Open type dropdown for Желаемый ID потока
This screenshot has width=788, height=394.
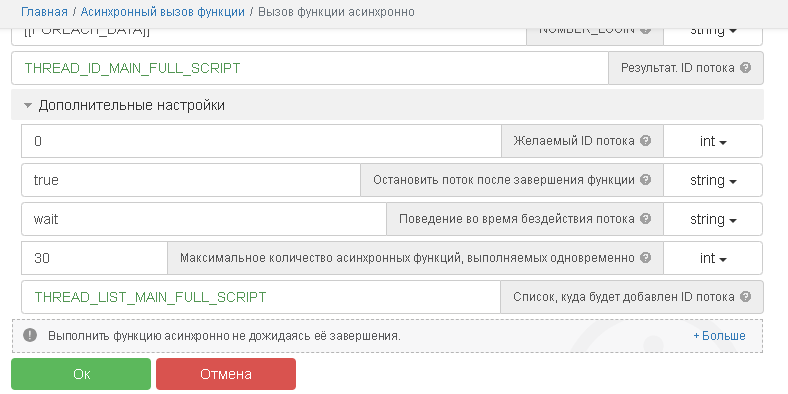pos(713,141)
